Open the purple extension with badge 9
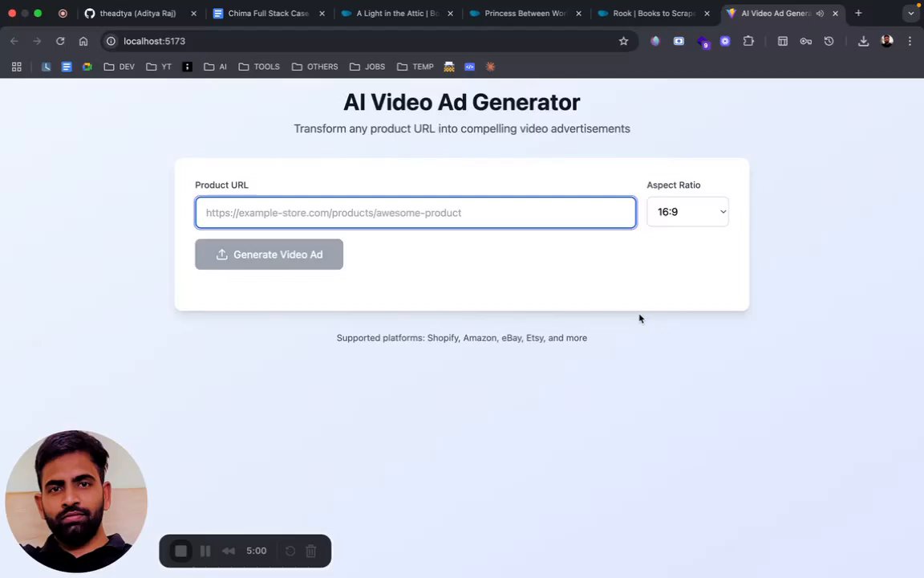The height and width of the screenshot is (578, 924). point(703,41)
